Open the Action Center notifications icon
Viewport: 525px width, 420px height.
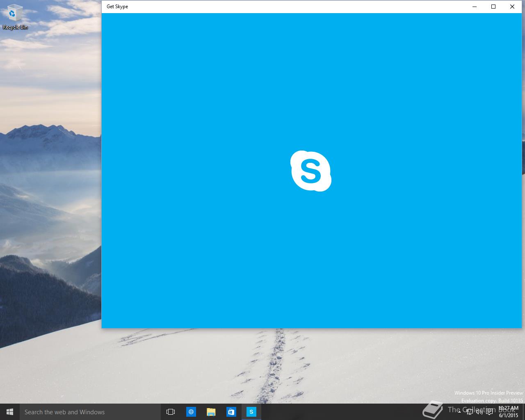tap(489, 412)
